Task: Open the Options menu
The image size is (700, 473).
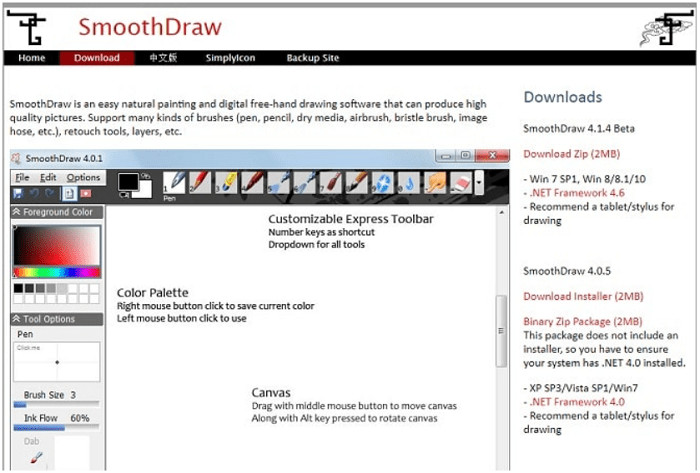Action: click(83, 178)
